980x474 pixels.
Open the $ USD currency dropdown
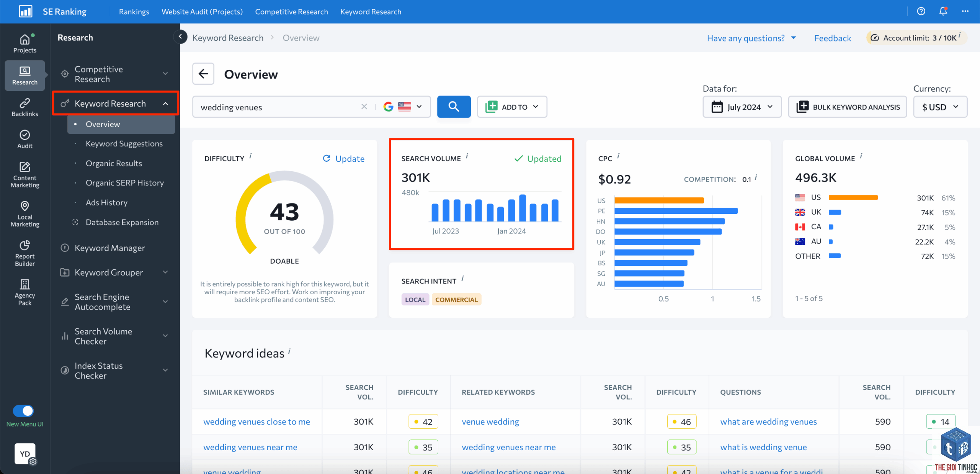point(940,107)
